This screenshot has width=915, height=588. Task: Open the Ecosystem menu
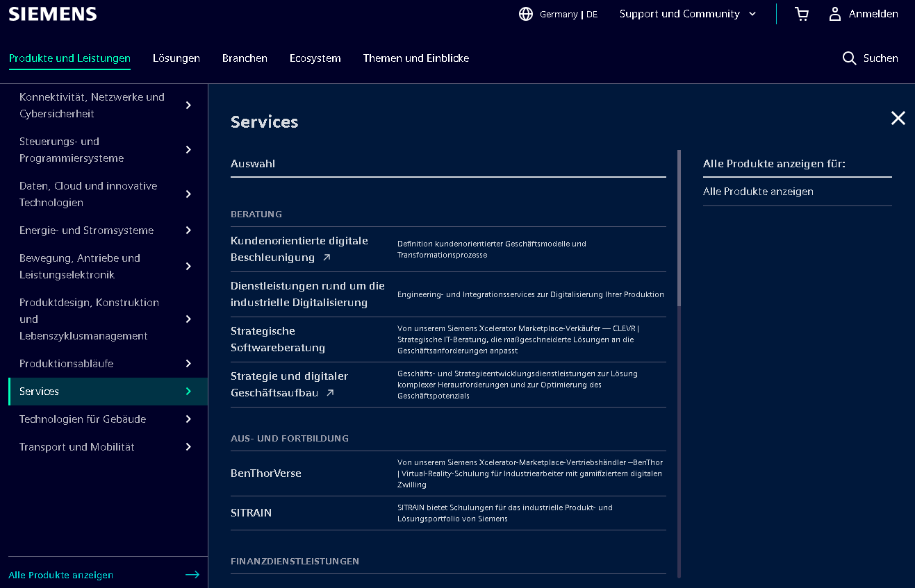pyautogui.click(x=315, y=58)
